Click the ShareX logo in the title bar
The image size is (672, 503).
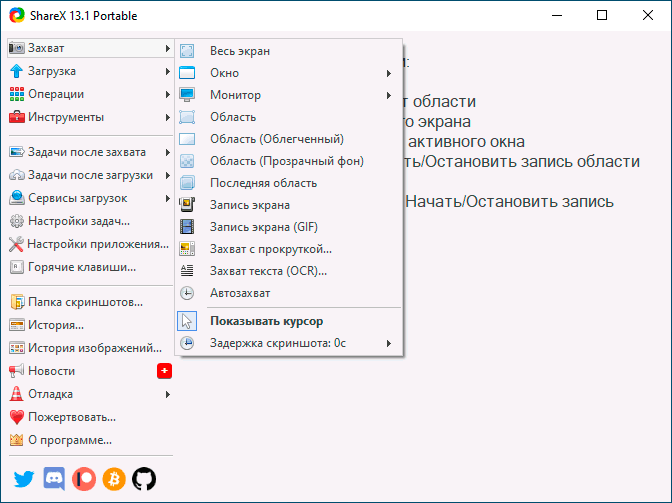(x=17, y=15)
